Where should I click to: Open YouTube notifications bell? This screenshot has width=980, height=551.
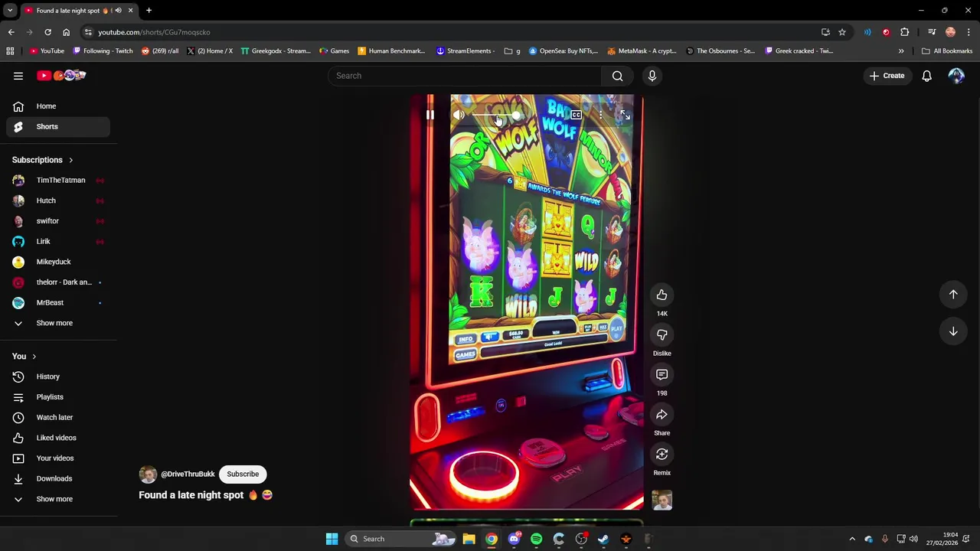(926, 76)
